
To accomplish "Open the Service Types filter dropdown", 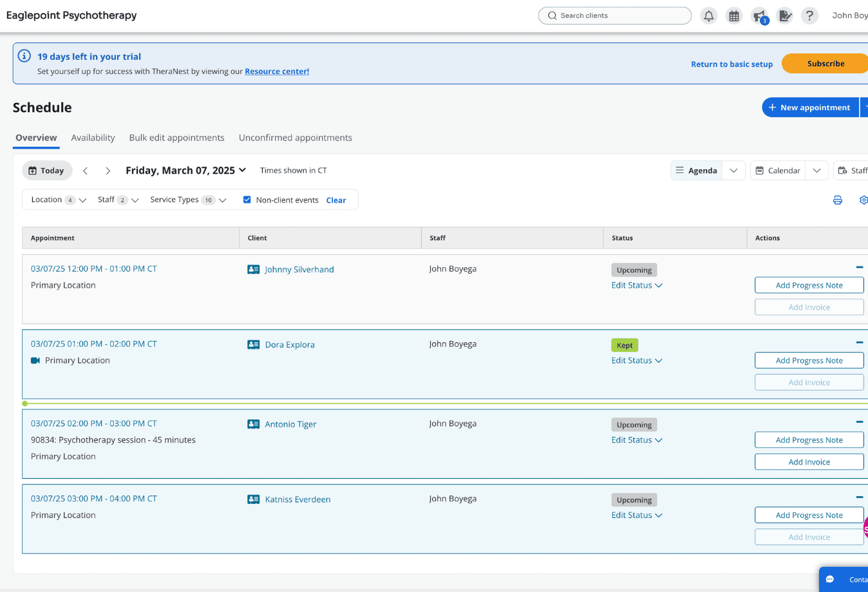I will [188, 200].
